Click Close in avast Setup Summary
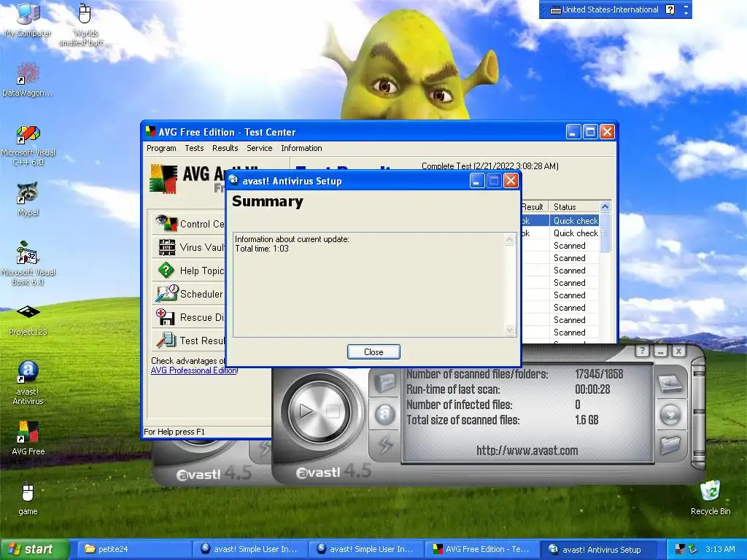The height and width of the screenshot is (560, 747). point(373,352)
